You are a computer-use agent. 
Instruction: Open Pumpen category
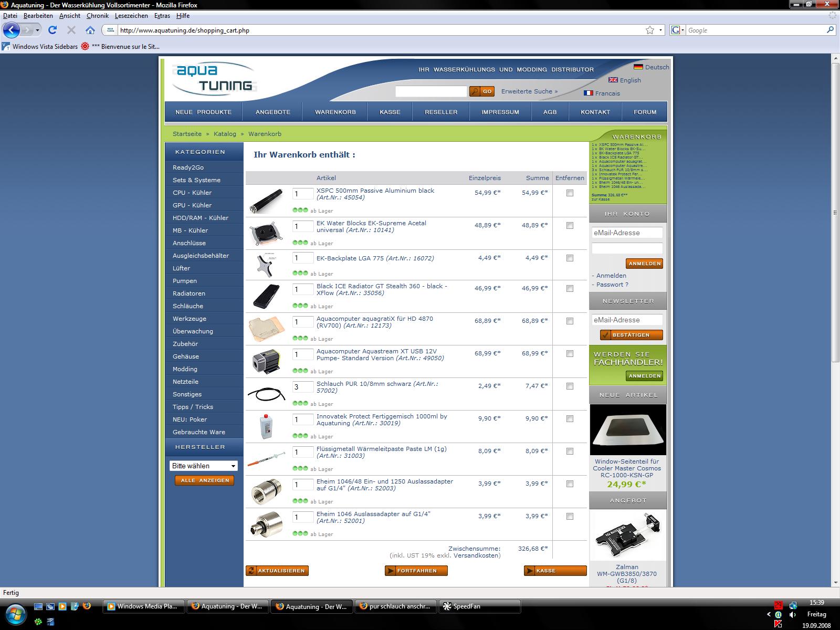click(185, 281)
